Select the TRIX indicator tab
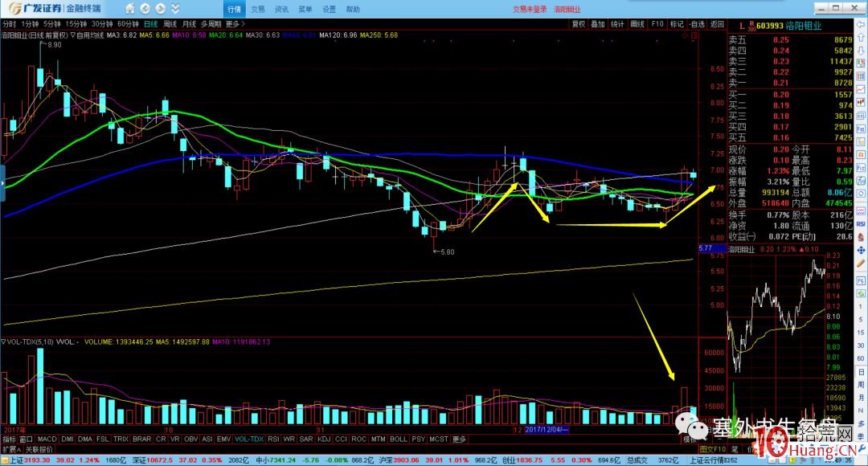 (x=121, y=439)
